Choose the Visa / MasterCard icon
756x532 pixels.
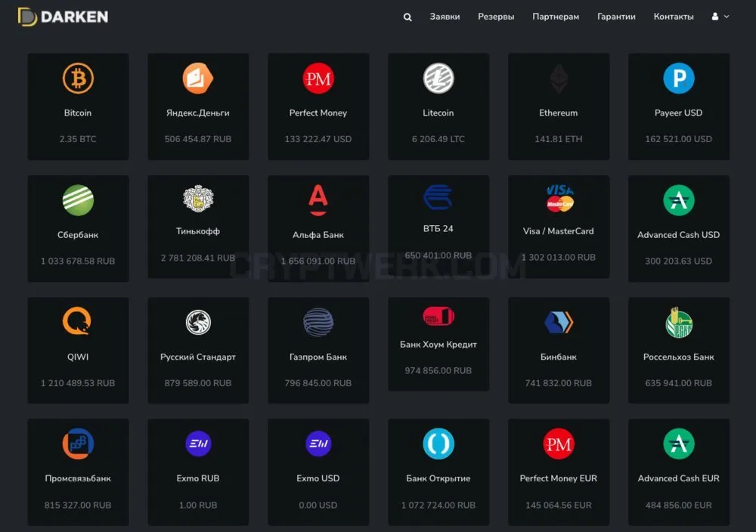(x=559, y=199)
